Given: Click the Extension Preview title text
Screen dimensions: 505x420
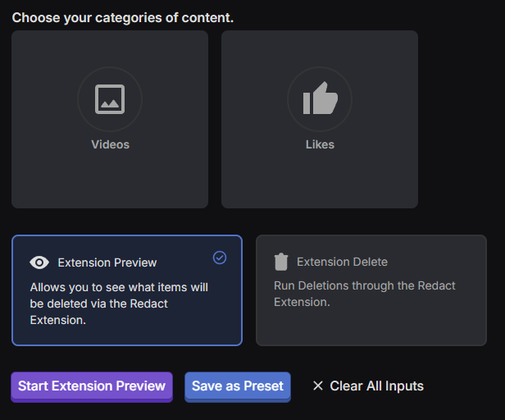Looking at the screenshot, I should click(107, 262).
